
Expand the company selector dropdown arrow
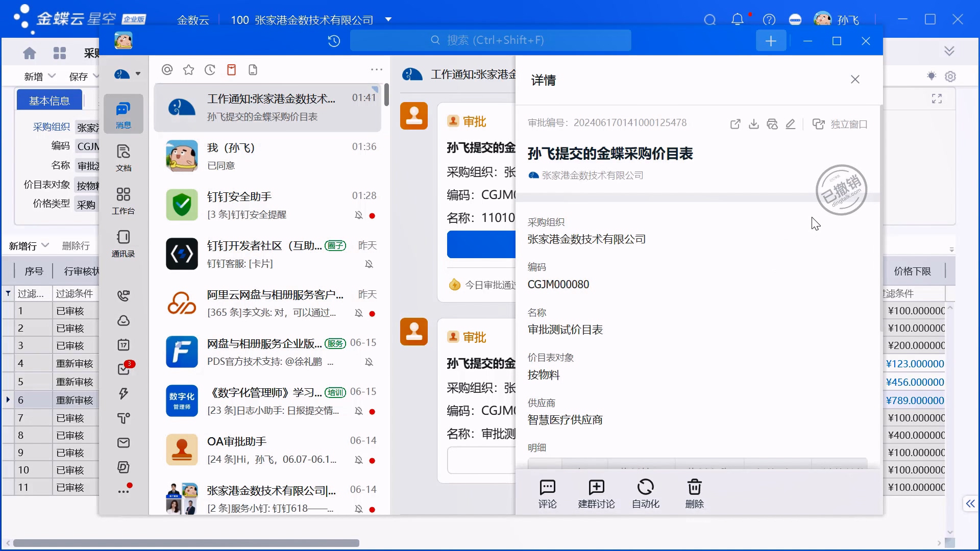point(388,19)
